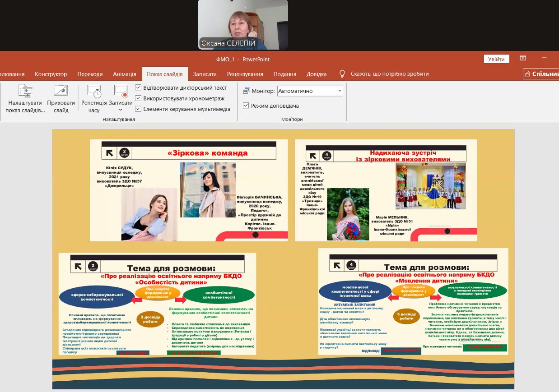Disable 'Режим доповідача' presenter view checkbox
This screenshot has height=392, width=559.
coord(246,106)
